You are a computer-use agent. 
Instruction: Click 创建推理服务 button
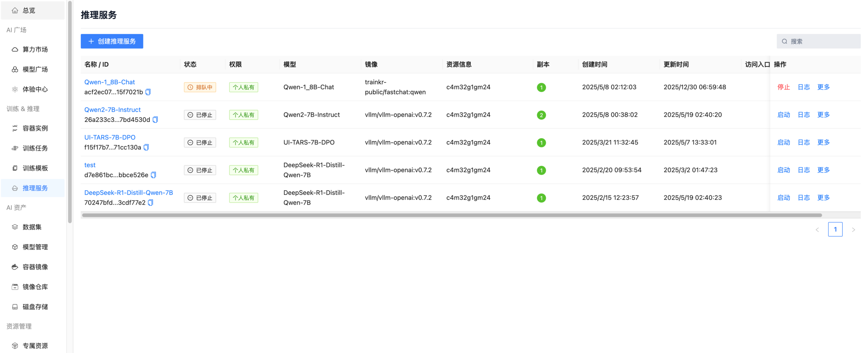pyautogui.click(x=112, y=41)
